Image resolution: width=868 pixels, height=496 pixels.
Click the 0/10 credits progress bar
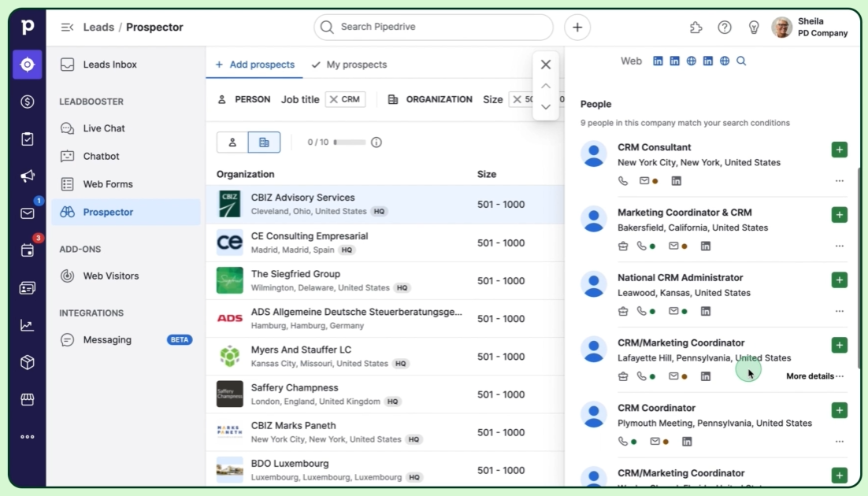(349, 143)
